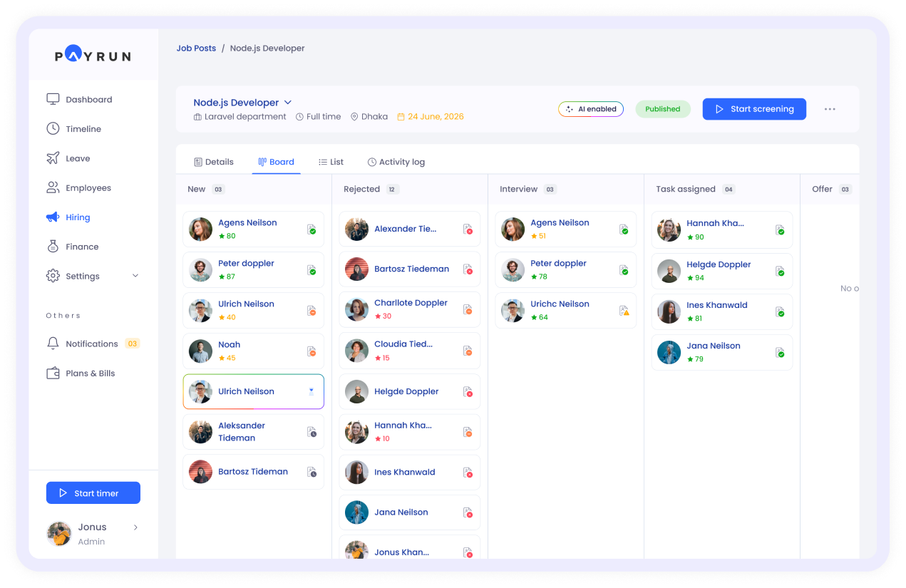Click the three-dot more options icon
Image resolution: width=906 pixels, height=588 pixels.
pos(830,109)
